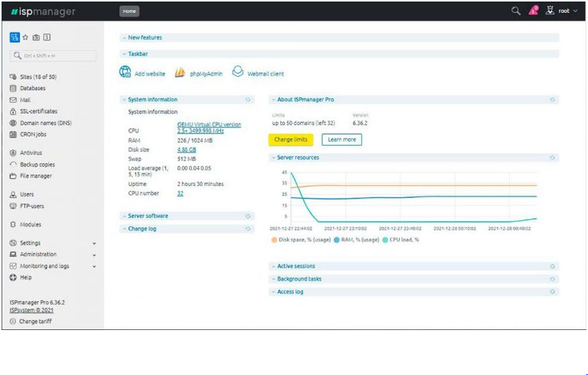
Task: Open the notifications alert icon
Action: click(533, 11)
